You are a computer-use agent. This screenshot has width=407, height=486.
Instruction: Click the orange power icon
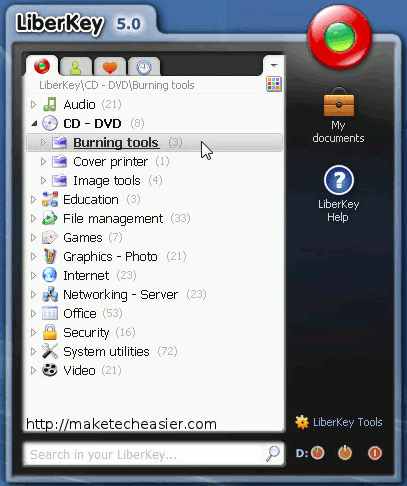point(345,453)
